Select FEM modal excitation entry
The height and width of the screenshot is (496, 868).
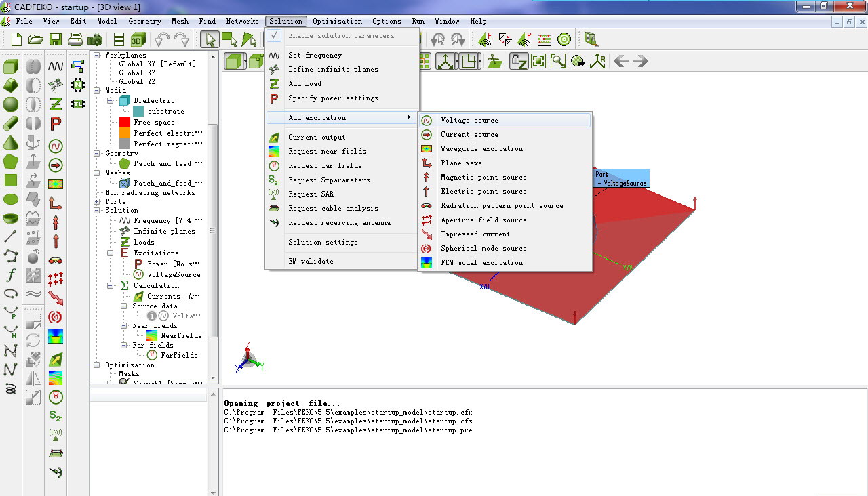pyautogui.click(x=505, y=262)
